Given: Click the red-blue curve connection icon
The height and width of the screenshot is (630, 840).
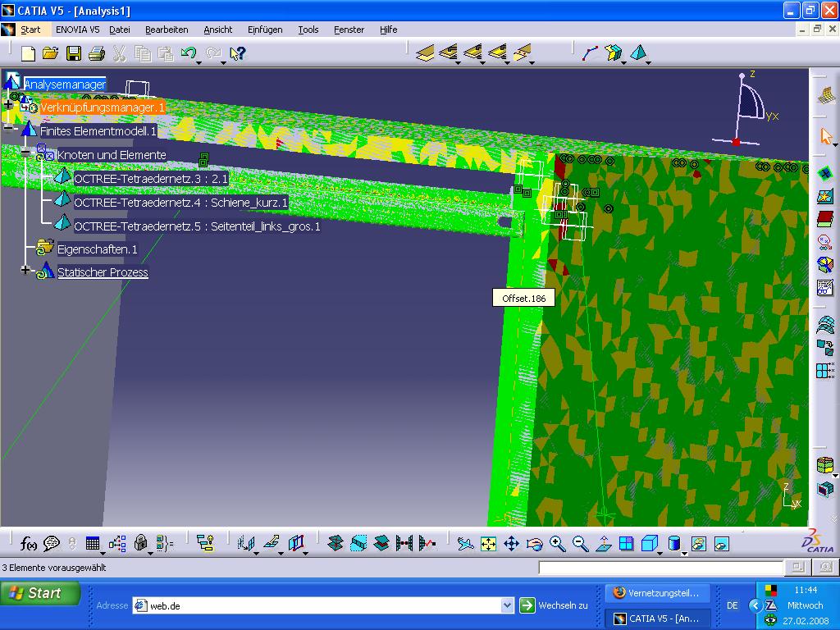Looking at the screenshot, I should [591, 53].
